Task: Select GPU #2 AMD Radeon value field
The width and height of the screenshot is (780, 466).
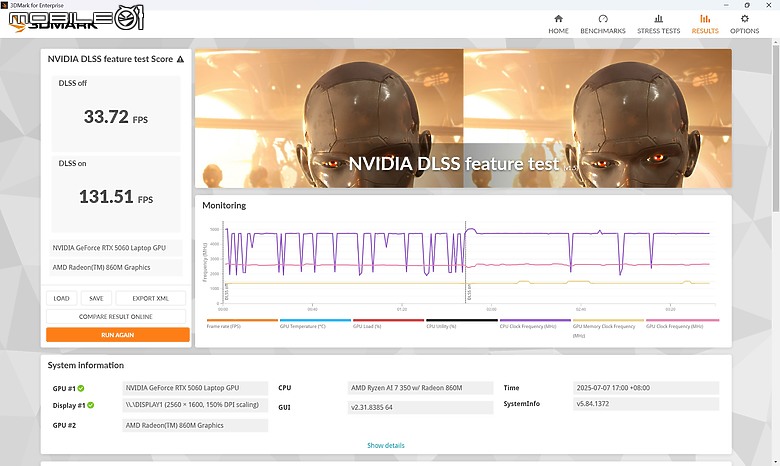Action: [x=195, y=425]
